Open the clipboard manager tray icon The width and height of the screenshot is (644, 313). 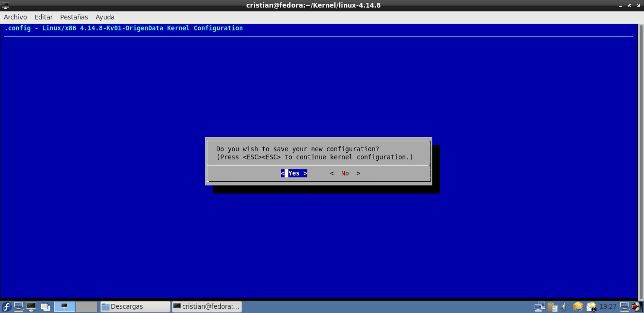[553, 307]
